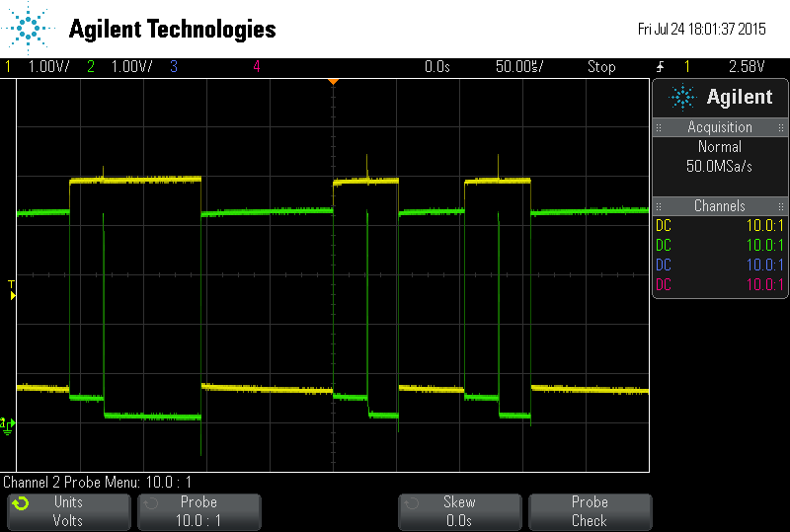Select the magenta DC 10.0:1 channel row

tap(720, 284)
